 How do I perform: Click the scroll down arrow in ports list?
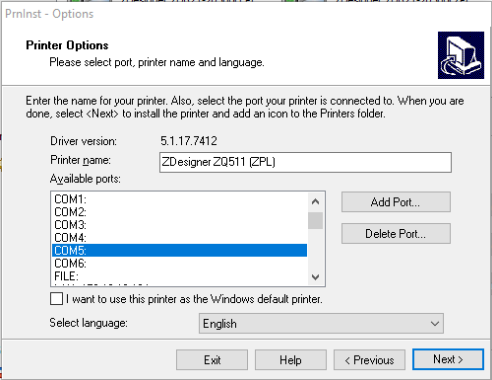(315, 277)
